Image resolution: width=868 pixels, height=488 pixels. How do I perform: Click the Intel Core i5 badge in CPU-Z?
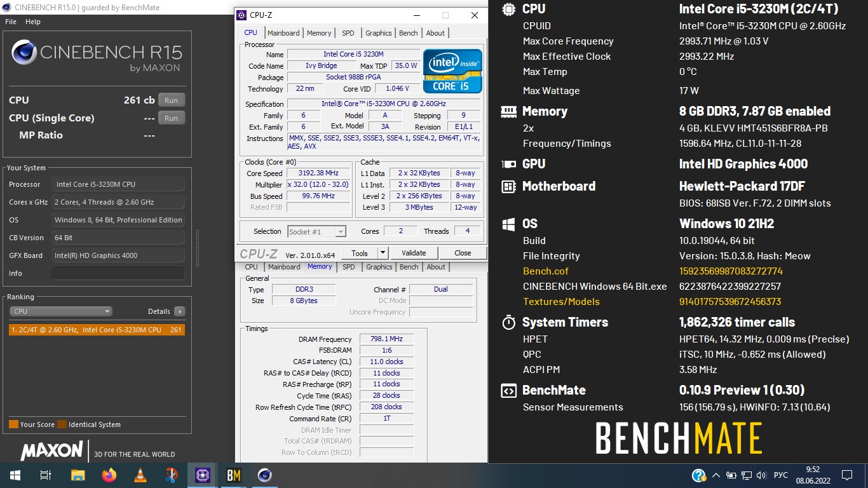pyautogui.click(x=452, y=71)
